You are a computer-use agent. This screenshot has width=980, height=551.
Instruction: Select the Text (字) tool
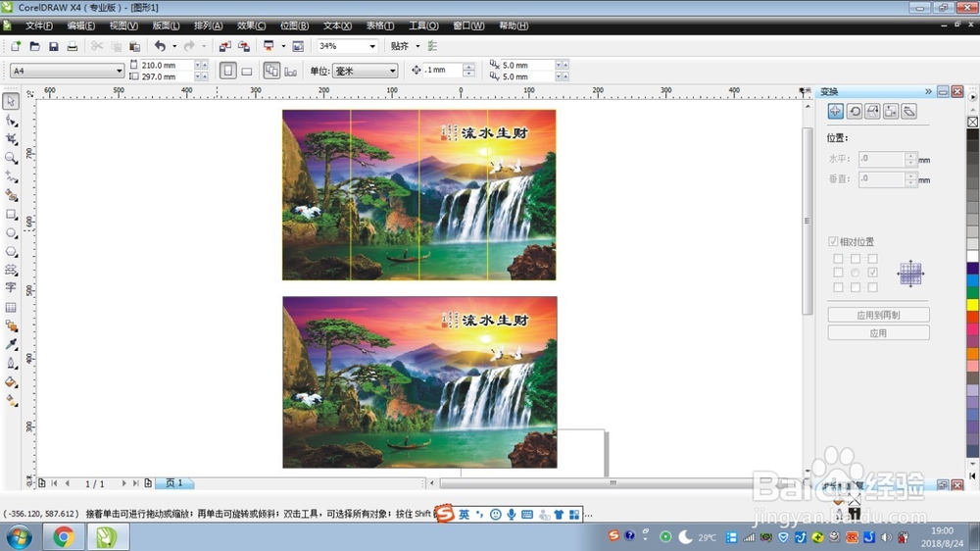[11, 287]
